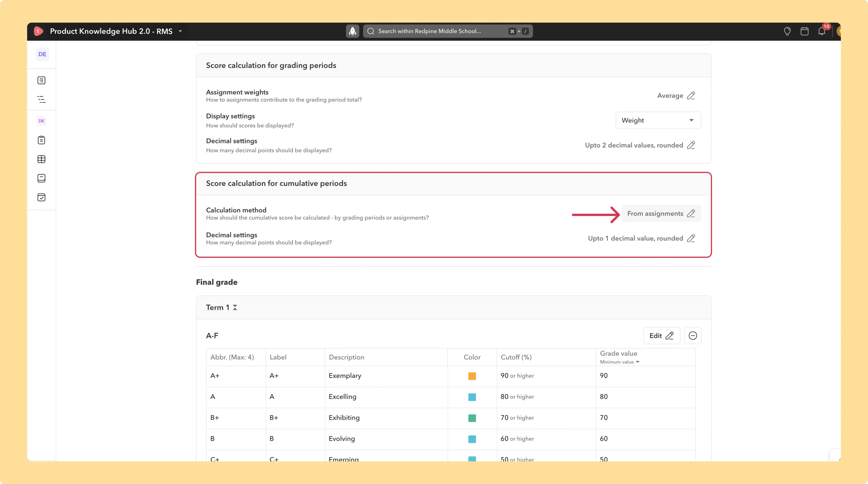Open the notifications bell

coord(822,31)
